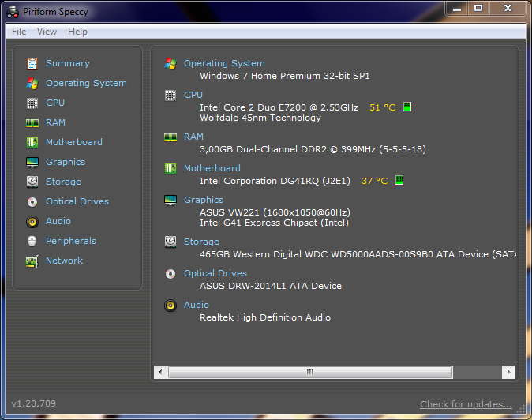Show Graphics details from sidebar
Viewport: 532px width, 420px height.
[66, 162]
